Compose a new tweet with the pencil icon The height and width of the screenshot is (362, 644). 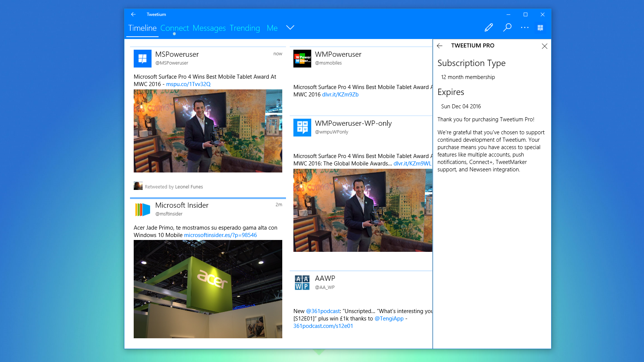(489, 27)
